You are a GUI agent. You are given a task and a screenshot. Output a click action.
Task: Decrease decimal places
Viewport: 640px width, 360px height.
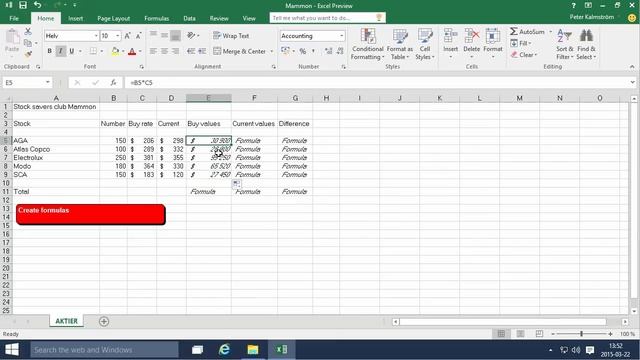(340, 51)
